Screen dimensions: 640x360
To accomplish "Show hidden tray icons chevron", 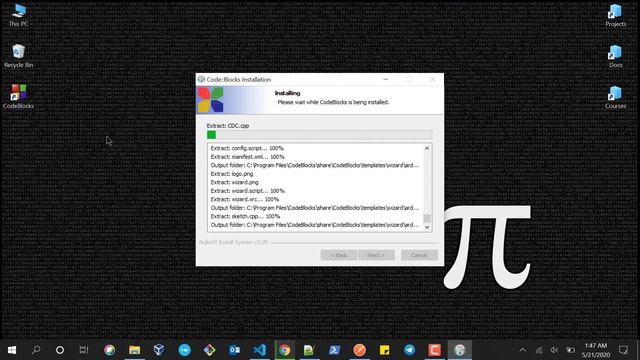I will 523,350.
